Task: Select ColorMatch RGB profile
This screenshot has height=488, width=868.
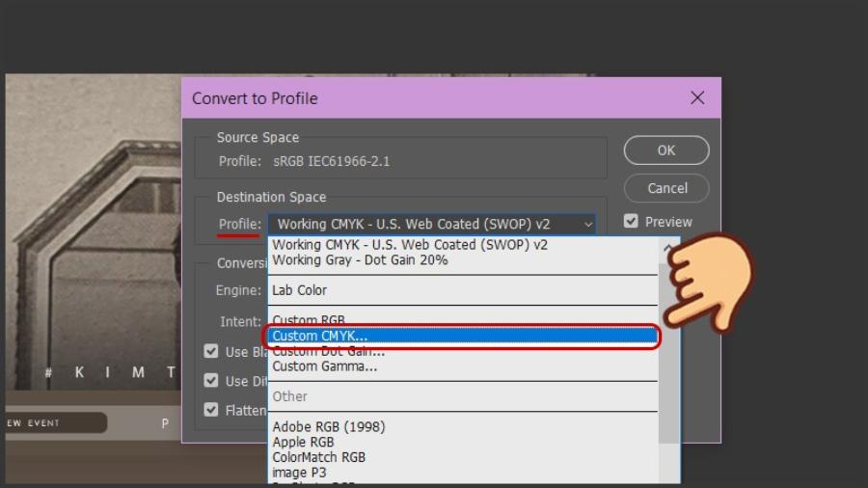Action: coord(318,457)
